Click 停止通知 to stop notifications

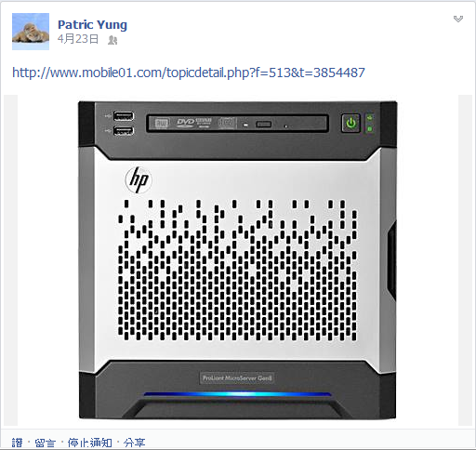coord(90,443)
